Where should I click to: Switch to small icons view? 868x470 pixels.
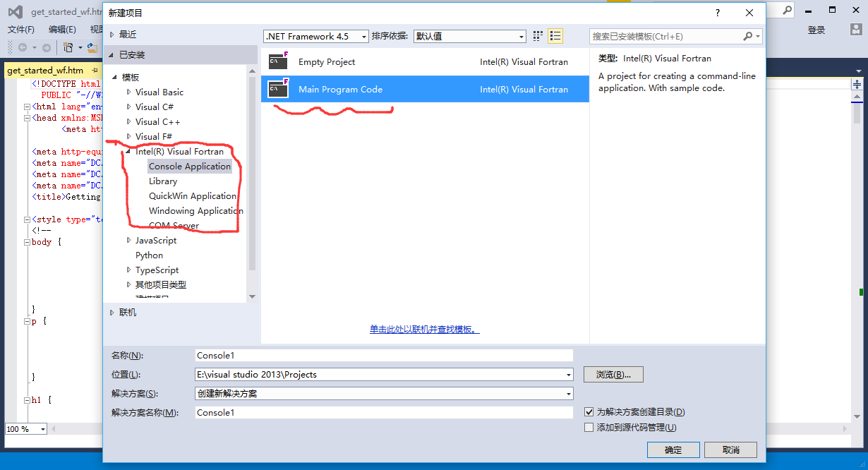[538, 36]
